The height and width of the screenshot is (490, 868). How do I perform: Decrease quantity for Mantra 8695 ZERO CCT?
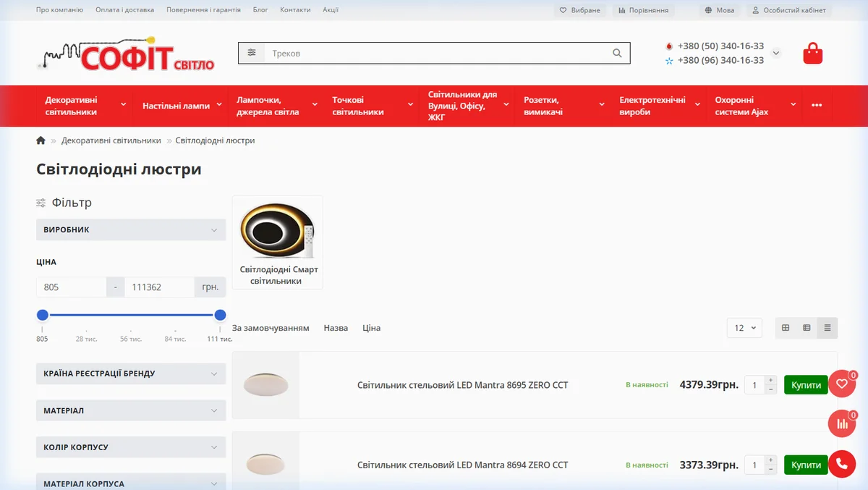[x=770, y=389]
